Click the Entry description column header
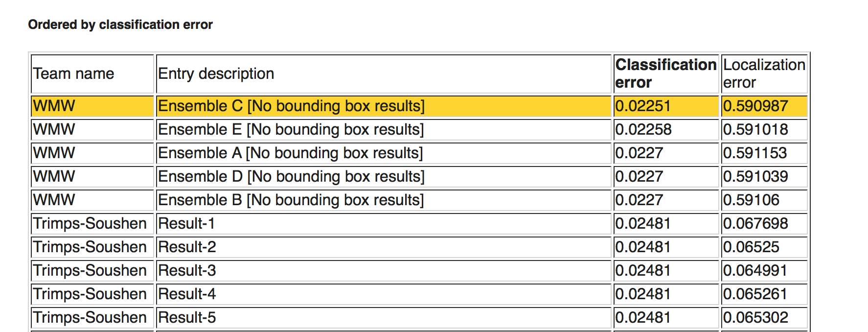Viewport: 868px width, 332px height. coord(216,73)
